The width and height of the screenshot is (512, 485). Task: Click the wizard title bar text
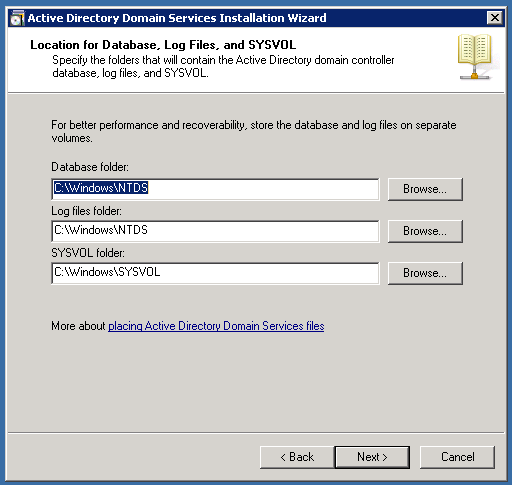(177, 18)
